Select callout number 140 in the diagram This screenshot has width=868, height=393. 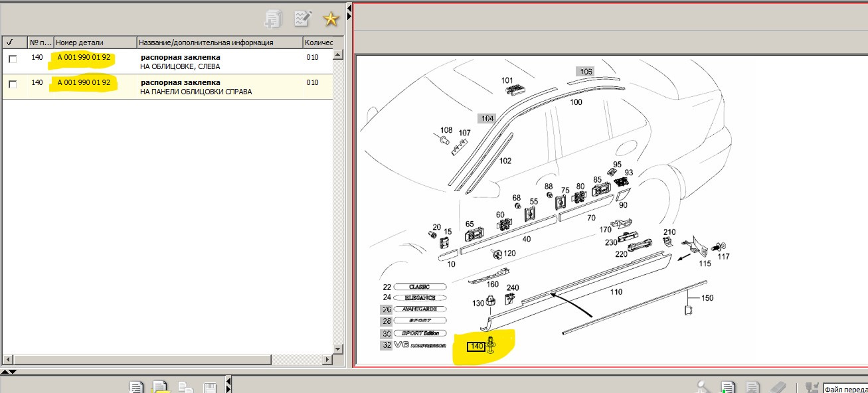tap(476, 347)
